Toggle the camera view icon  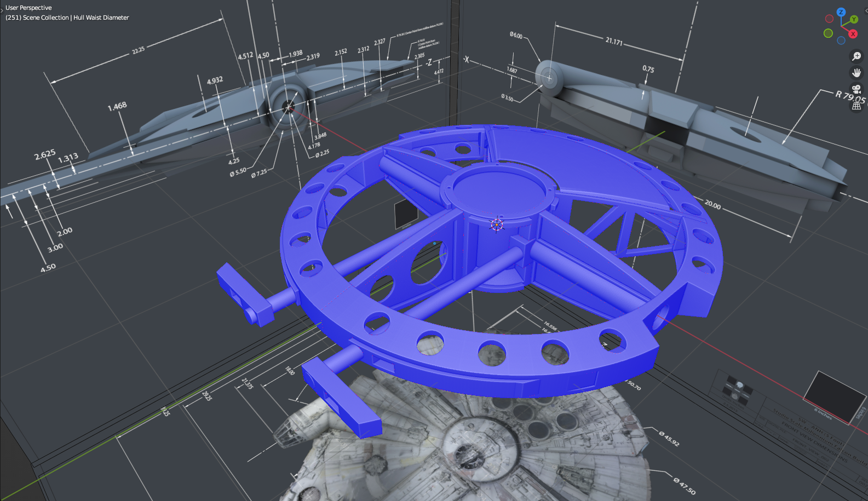click(x=856, y=89)
